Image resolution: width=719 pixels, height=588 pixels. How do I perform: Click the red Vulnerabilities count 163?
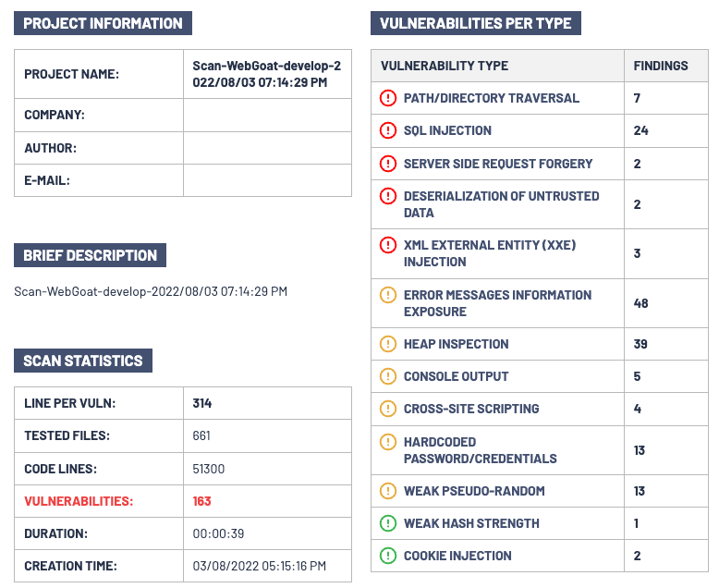(x=201, y=501)
